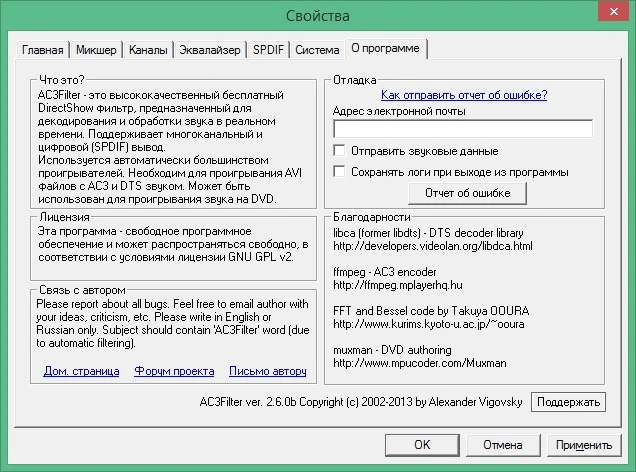636x472 pixels.
Task: Visit the Форум проекта link
Action: (x=174, y=371)
